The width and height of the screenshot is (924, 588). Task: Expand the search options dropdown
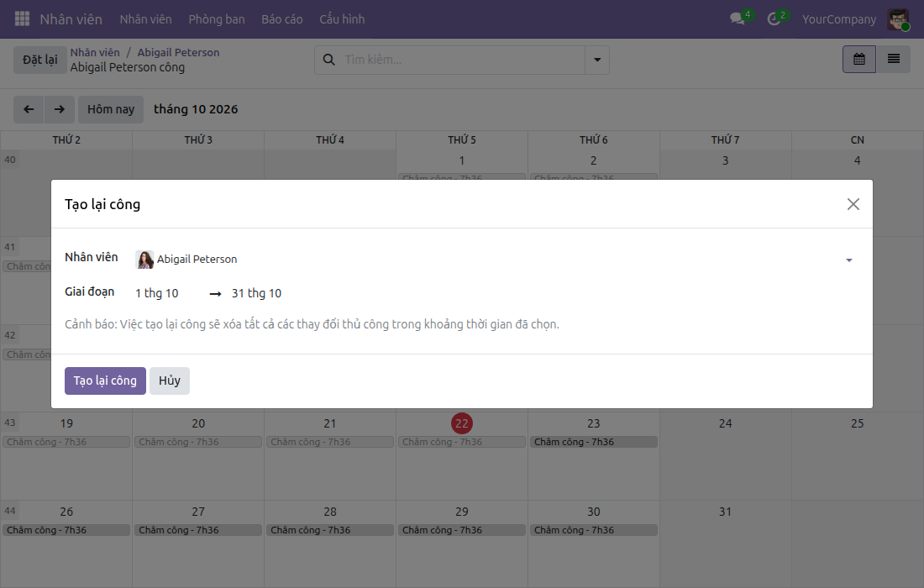(x=597, y=60)
